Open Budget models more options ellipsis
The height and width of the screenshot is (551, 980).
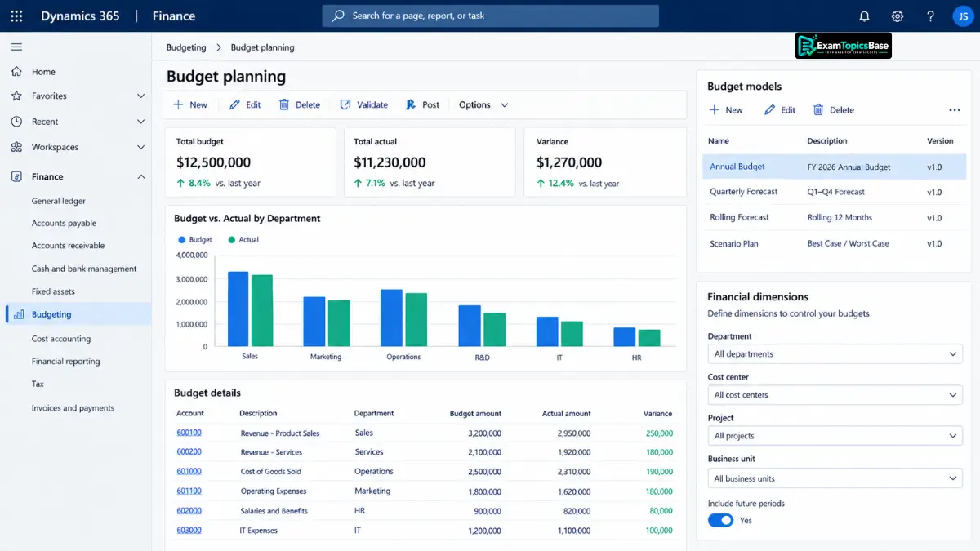point(954,110)
